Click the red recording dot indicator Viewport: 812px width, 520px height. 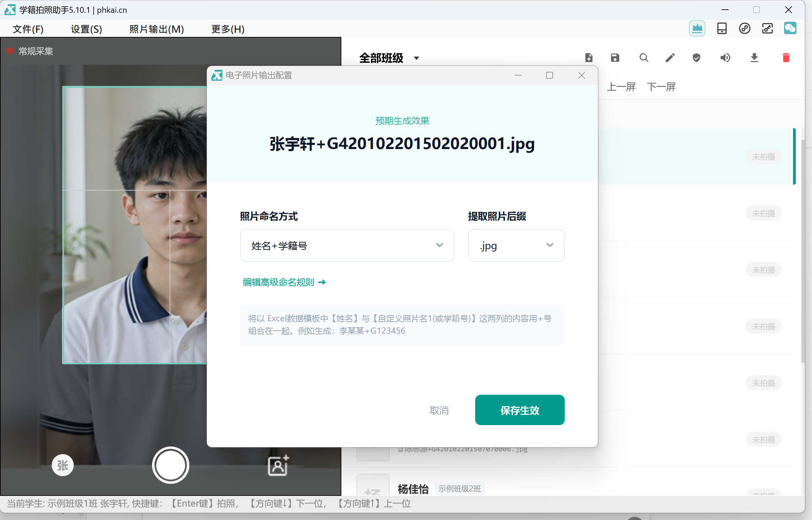pyautogui.click(x=10, y=51)
